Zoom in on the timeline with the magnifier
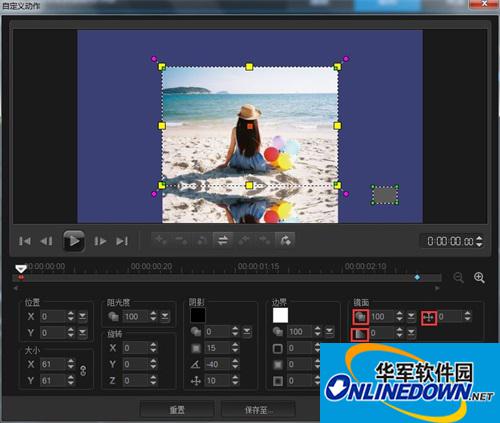 click(x=479, y=278)
